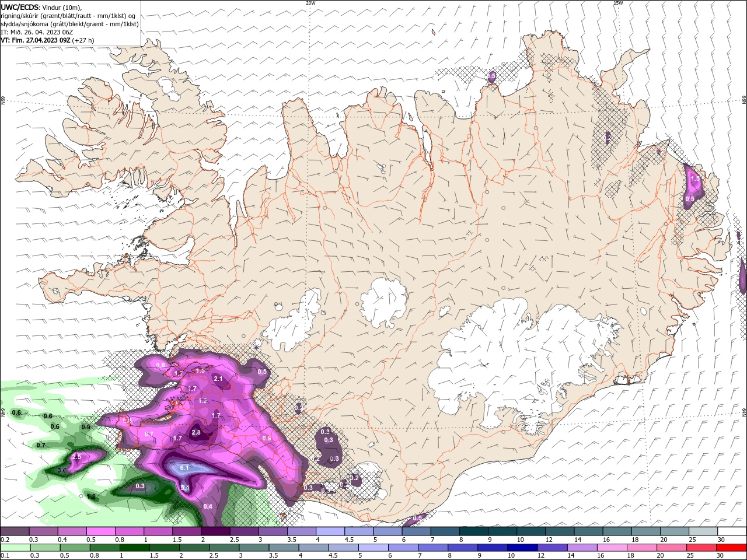747x560 pixels.
Task: Click the 2.5 label in the offshore pink patch
Action: [76, 457]
